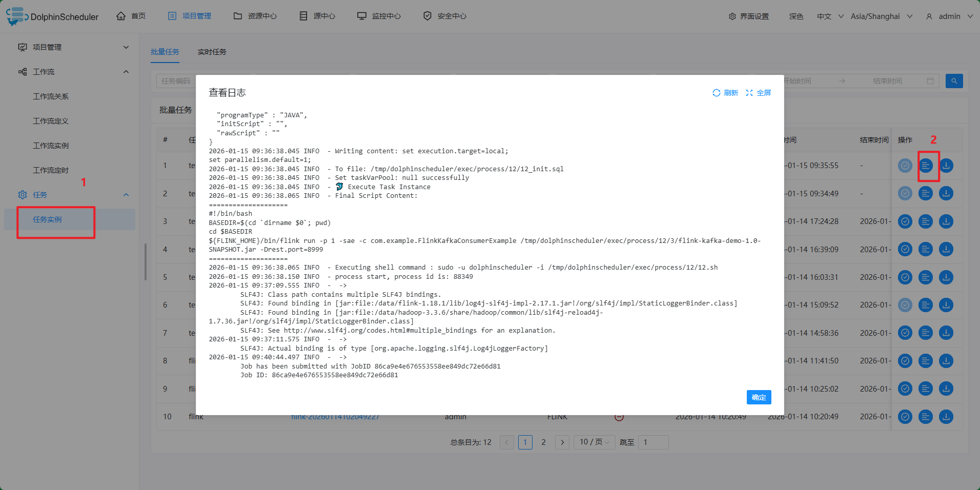The image size is (980, 490).
Task: Switch to the 实时任务 tab
Action: point(212,51)
